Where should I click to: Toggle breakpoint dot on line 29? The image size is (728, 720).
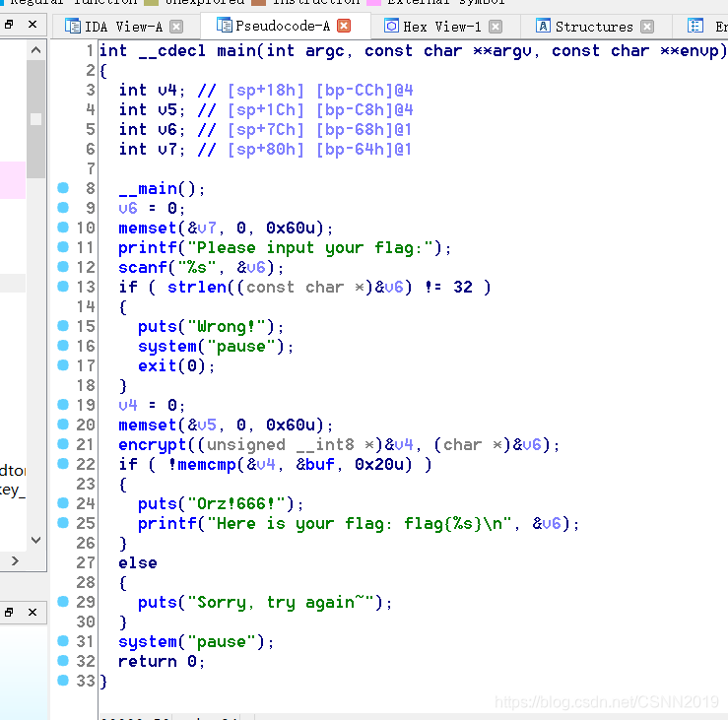(63, 602)
